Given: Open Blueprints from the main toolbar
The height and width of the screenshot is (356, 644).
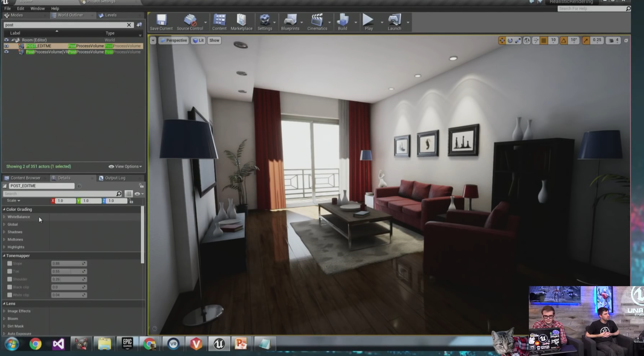Looking at the screenshot, I should (x=290, y=22).
